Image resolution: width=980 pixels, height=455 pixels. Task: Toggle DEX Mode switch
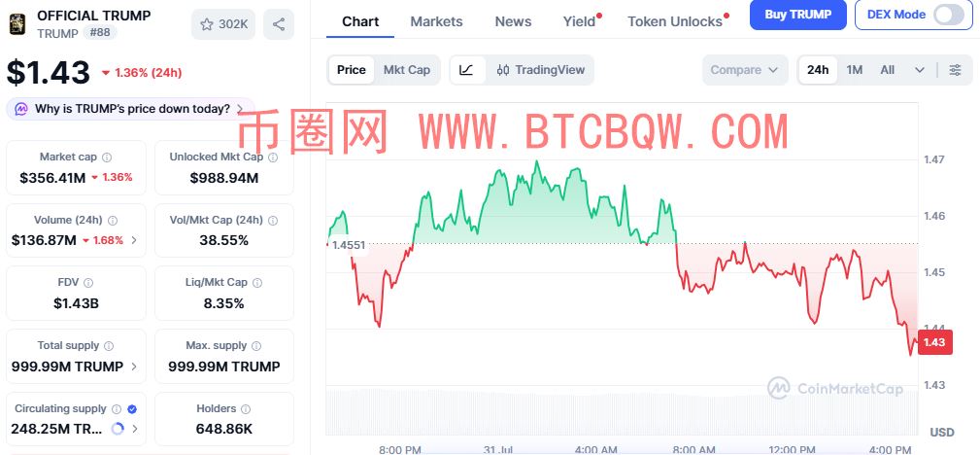pos(949,15)
